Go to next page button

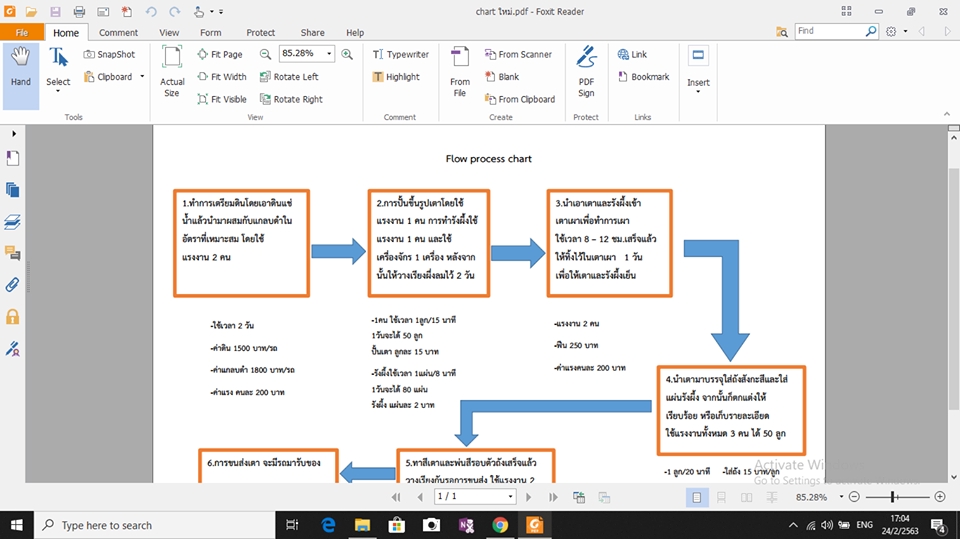528,497
